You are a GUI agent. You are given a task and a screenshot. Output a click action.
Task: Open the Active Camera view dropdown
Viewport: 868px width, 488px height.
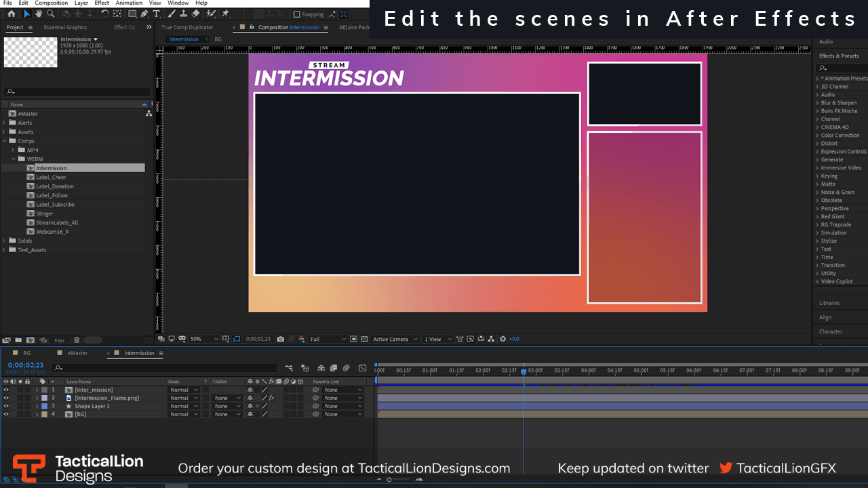point(395,339)
